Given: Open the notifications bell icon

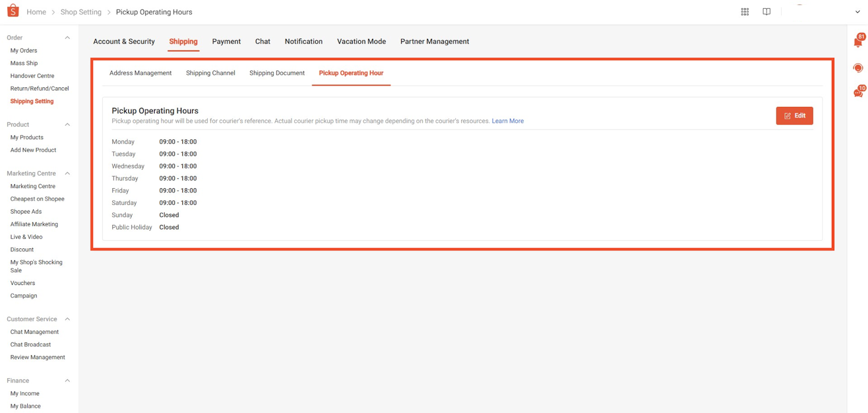Looking at the screenshot, I should (x=858, y=42).
